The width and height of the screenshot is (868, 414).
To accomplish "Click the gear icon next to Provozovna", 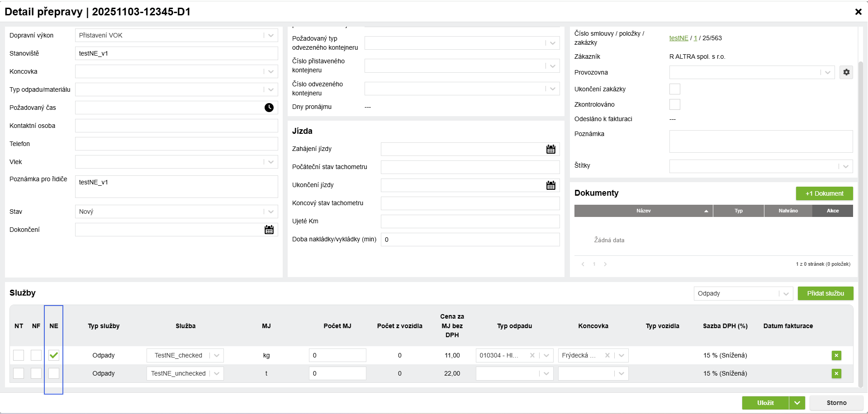I will click(846, 72).
